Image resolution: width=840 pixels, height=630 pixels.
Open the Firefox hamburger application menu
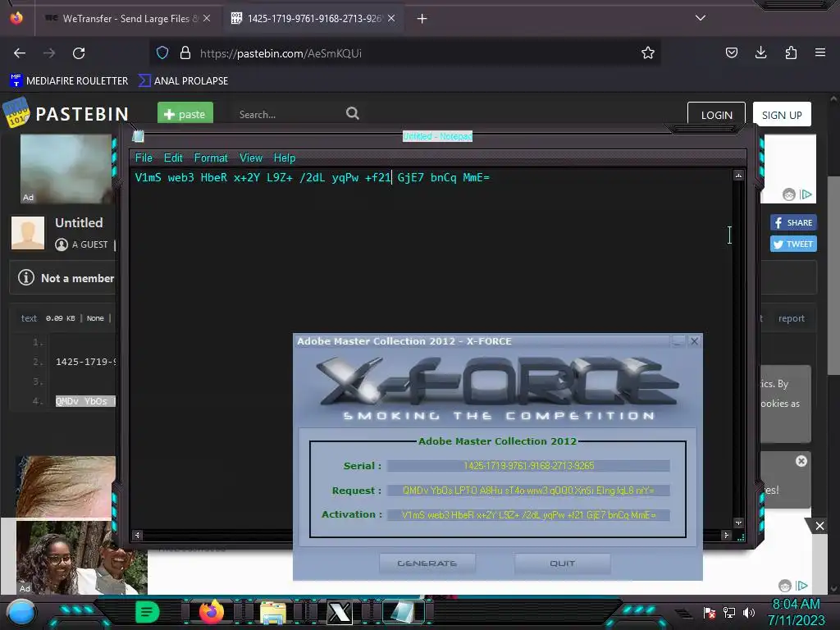(820, 53)
